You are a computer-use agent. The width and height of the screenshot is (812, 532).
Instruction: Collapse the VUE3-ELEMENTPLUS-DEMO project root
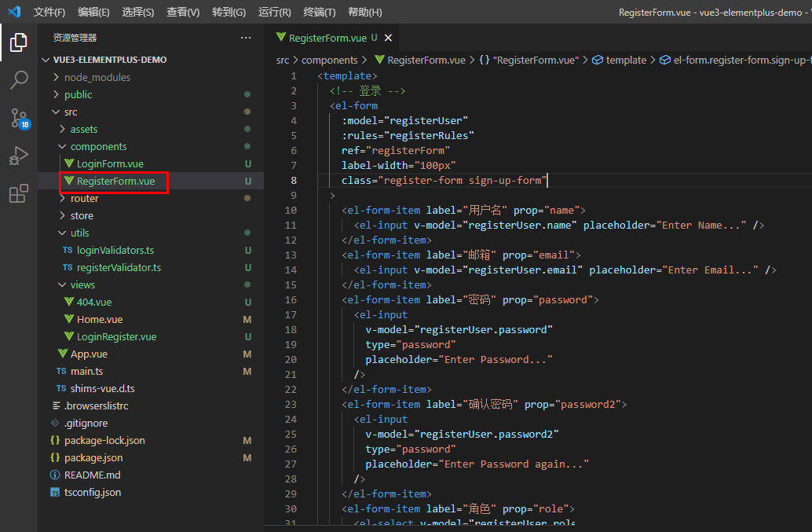(109, 60)
